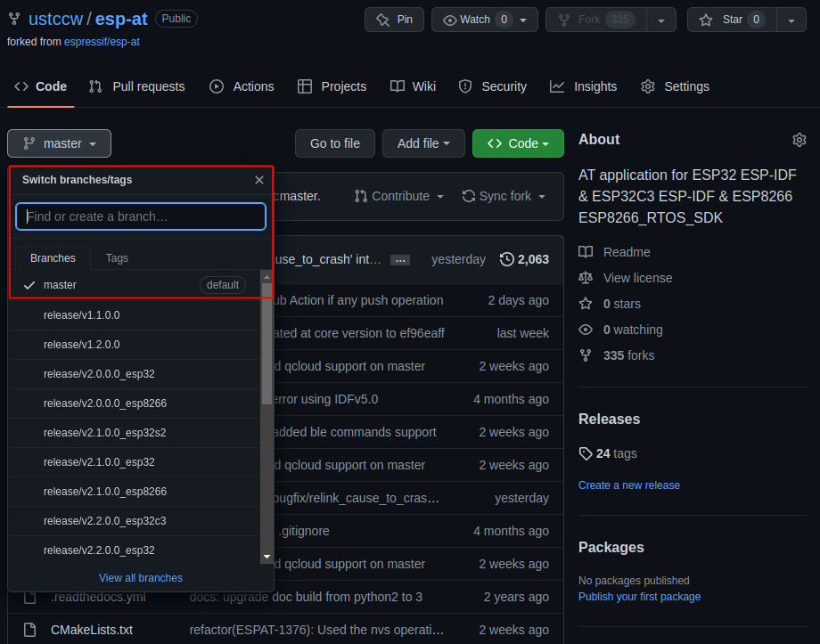Screen dimensions: 820x644
Task: Open the Readme via the book icon
Action: (x=586, y=252)
